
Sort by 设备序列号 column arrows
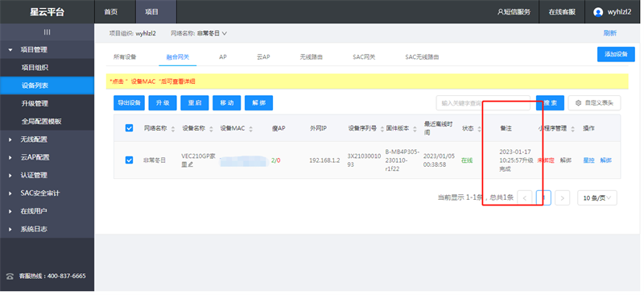point(382,129)
